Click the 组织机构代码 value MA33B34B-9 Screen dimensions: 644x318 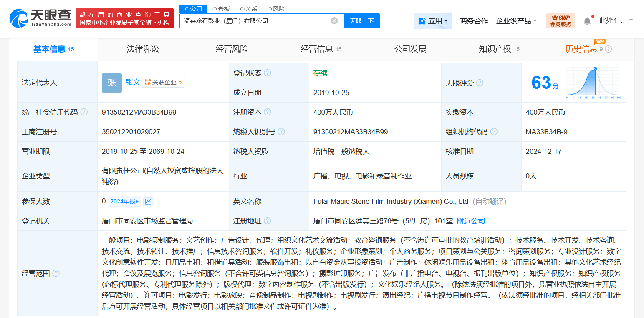(x=546, y=132)
